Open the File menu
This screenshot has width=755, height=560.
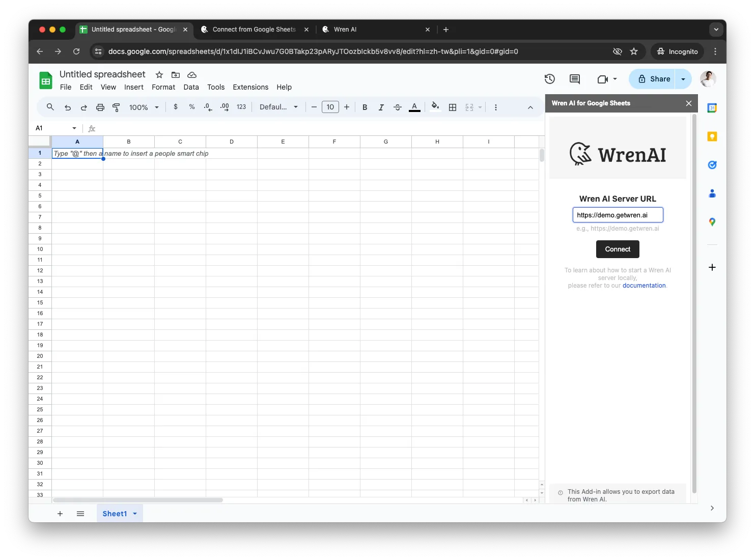[x=66, y=87]
